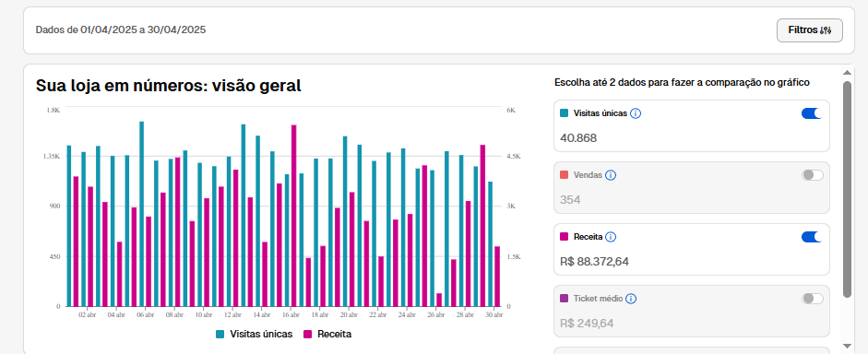The image size is (868, 354).
Task: Click the teal bar at 13 abr
Action: tap(244, 216)
